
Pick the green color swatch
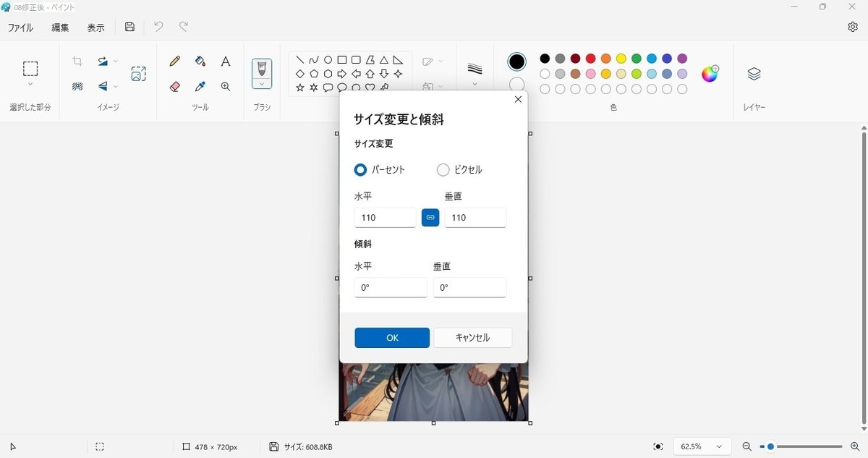[x=636, y=59]
